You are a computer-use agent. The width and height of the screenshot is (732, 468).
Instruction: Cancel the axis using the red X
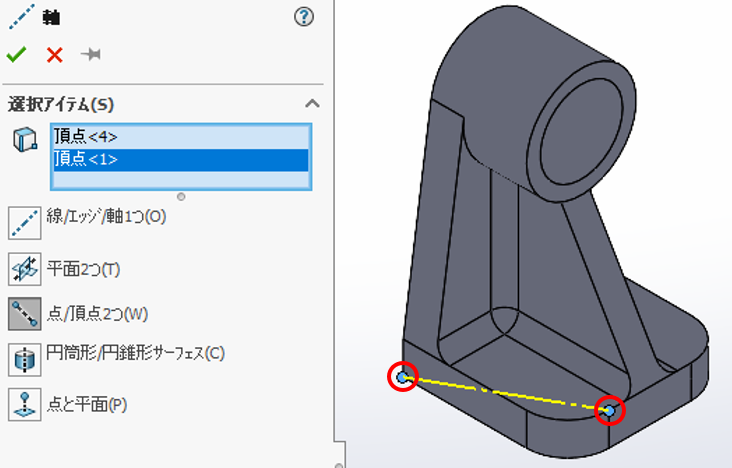[54, 54]
